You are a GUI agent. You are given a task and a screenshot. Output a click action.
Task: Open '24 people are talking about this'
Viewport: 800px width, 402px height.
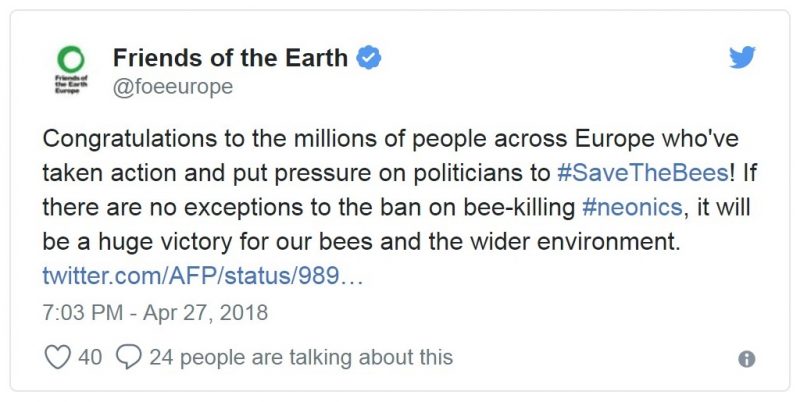click(301, 357)
